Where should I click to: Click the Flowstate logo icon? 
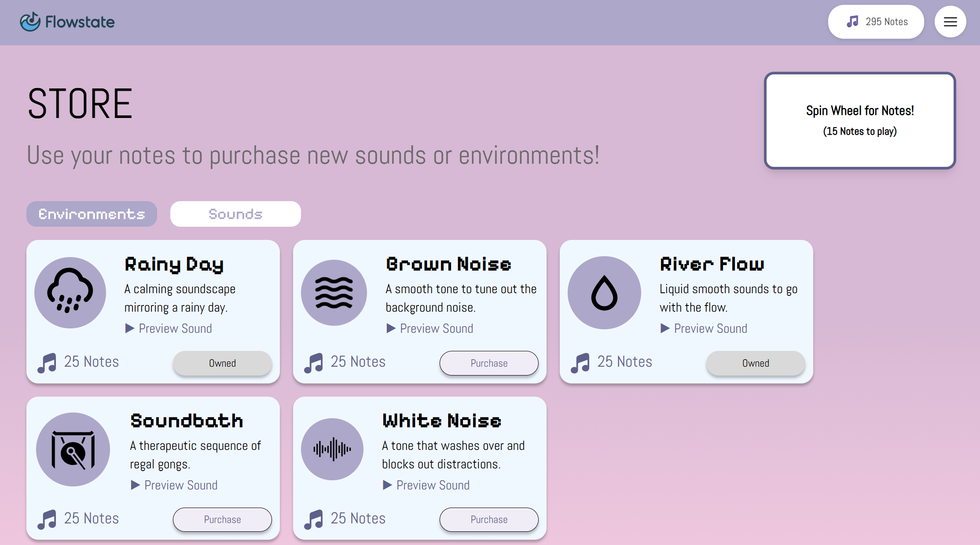point(30,22)
